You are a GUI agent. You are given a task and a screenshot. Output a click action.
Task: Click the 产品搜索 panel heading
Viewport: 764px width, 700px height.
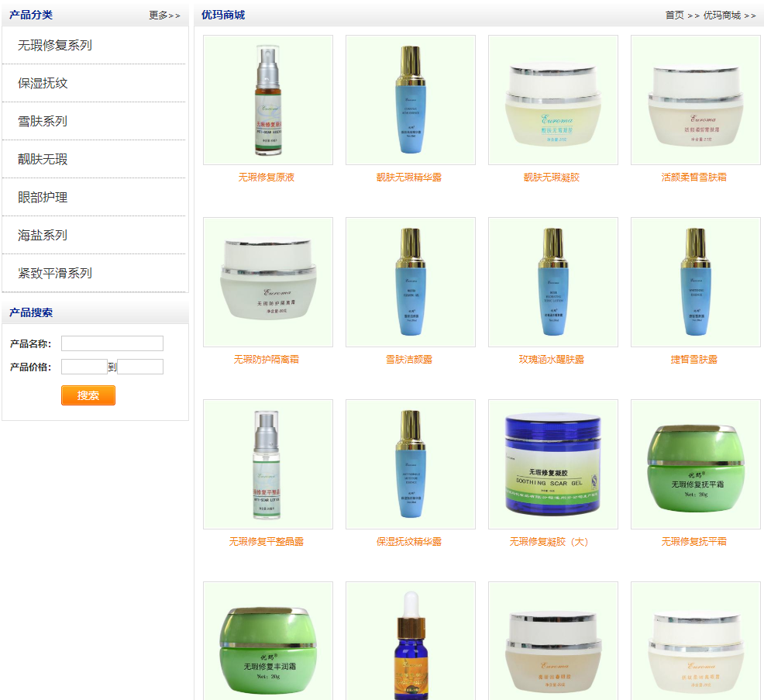pyautogui.click(x=31, y=312)
